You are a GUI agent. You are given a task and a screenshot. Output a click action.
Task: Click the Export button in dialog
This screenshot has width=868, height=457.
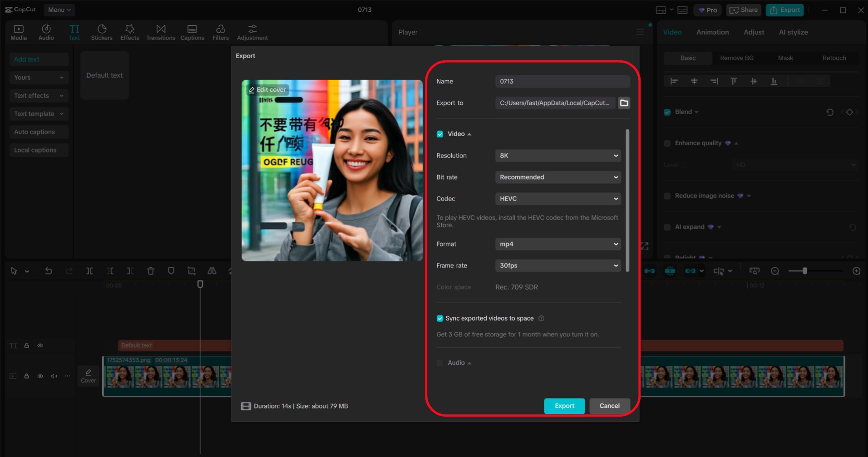tap(564, 406)
